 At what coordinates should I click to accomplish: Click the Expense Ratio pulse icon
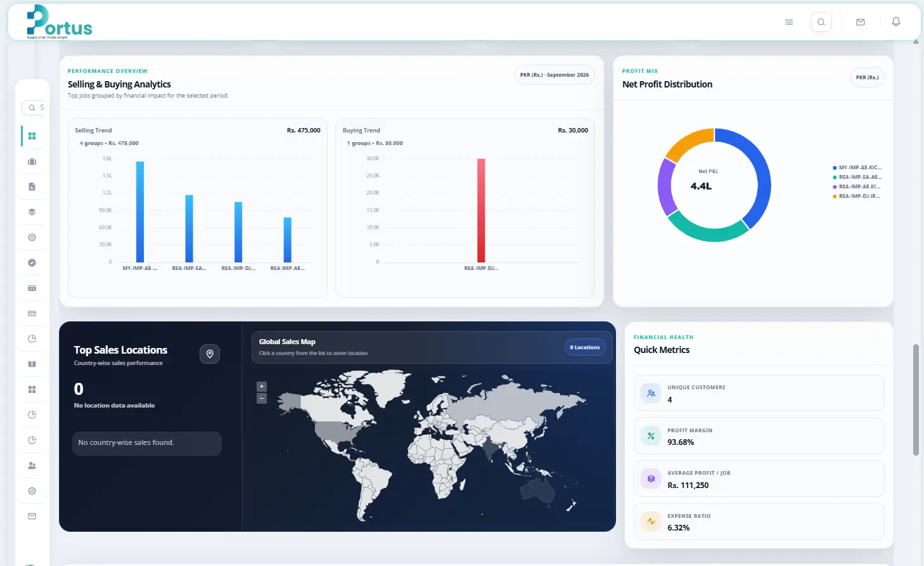(651, 521)
